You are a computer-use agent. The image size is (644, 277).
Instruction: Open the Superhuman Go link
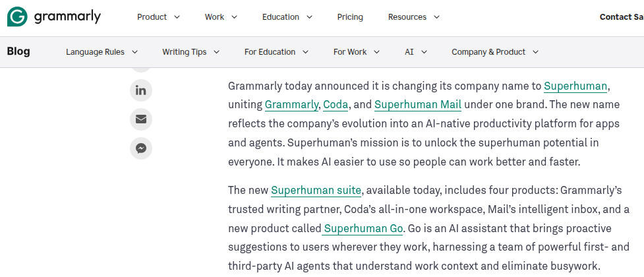point(364,229)
